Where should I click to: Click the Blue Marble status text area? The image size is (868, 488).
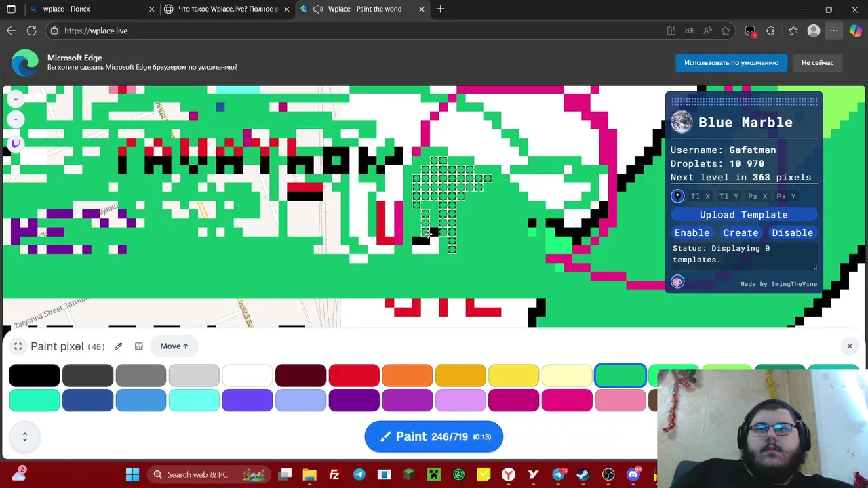[x=744, y=256]
